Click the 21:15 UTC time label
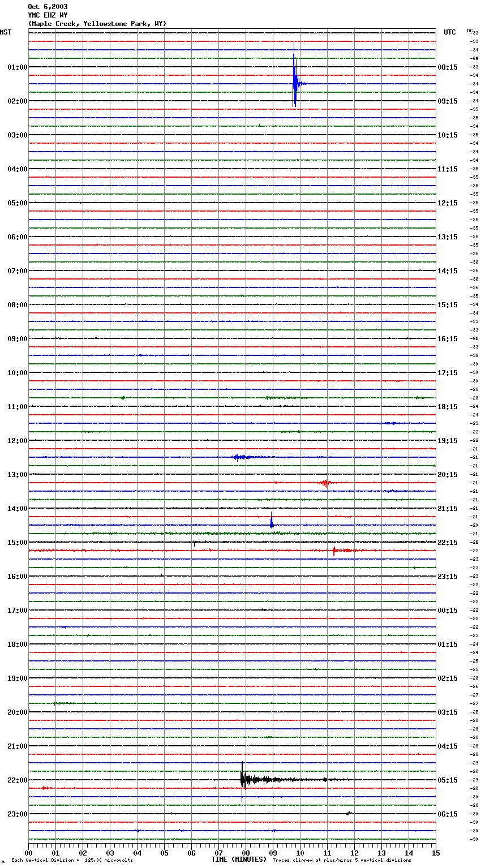 (448, 509)
